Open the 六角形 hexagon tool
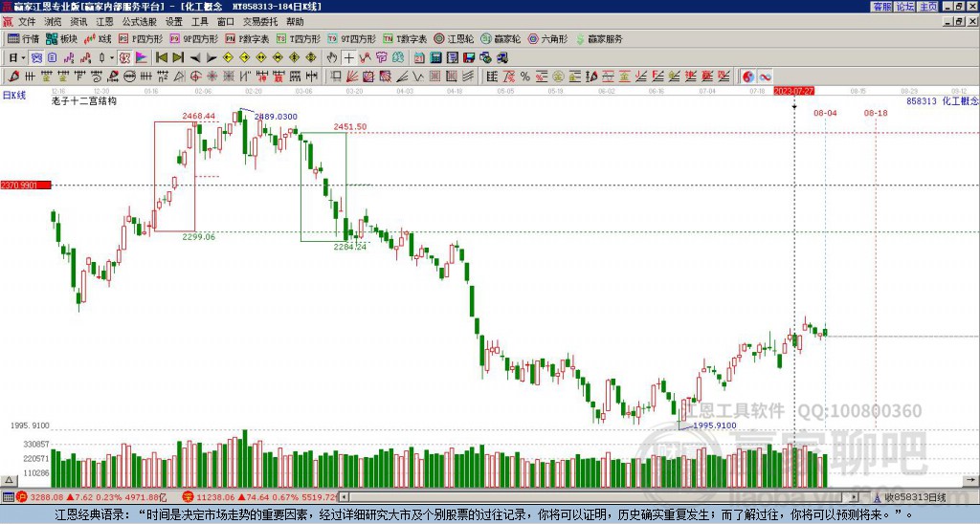The height and width of the screenshot is (524, 980). tap(548, 38)
